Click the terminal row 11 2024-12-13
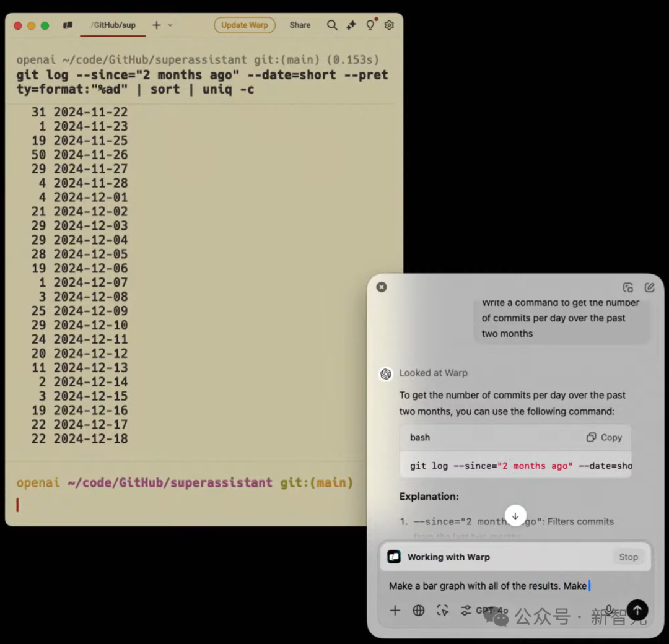 [x=79, y=368]
